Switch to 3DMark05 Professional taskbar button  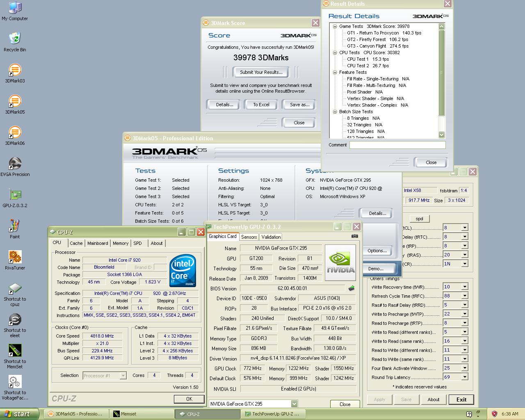[x=76, y=414]
